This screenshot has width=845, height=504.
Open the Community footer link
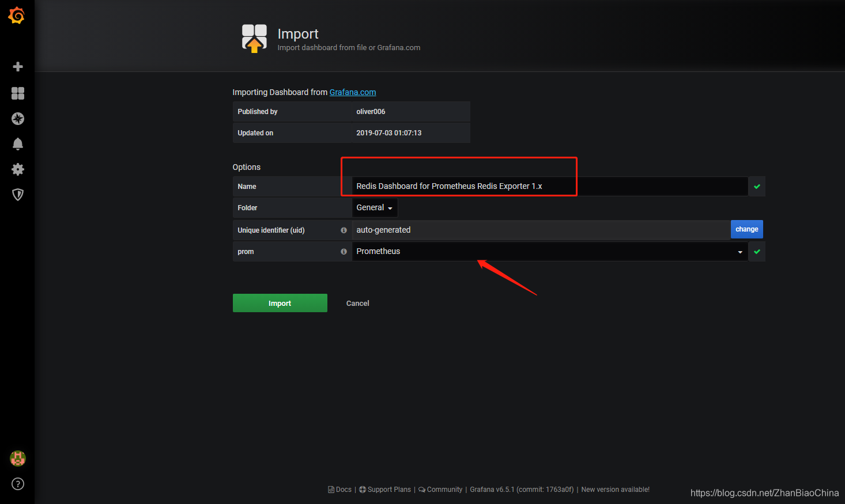[440, 490]
